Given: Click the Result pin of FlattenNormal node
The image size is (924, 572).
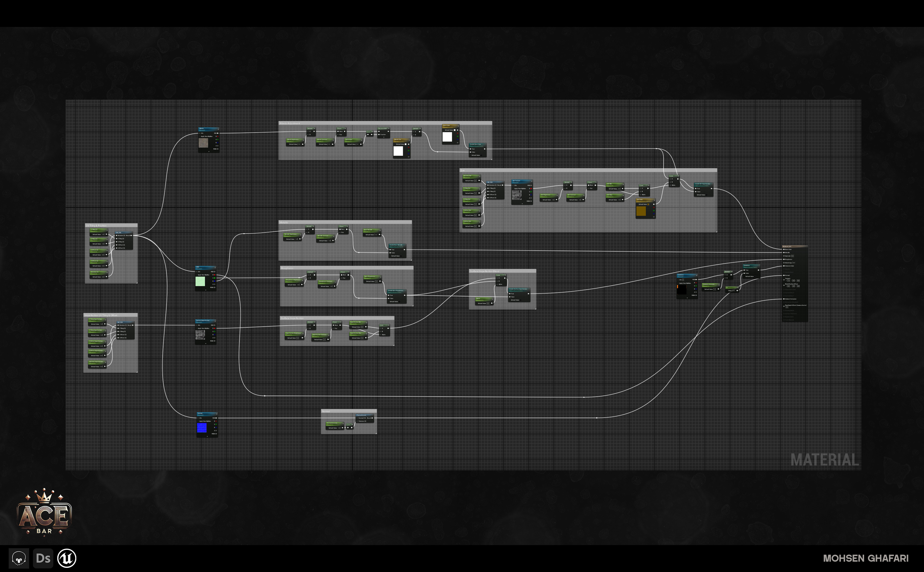Looking at the screenshot, I should point(372,418).
